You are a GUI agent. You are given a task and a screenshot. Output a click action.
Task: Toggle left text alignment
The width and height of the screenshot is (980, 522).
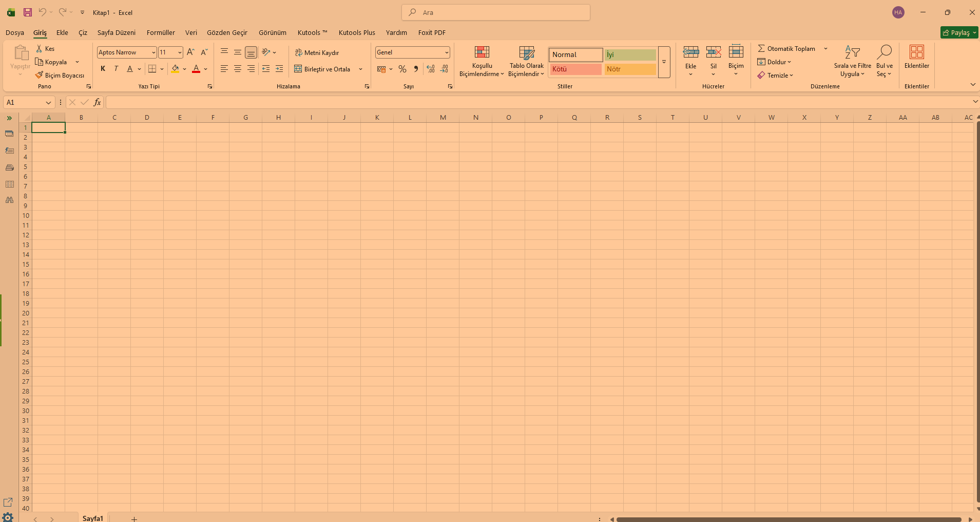coord(224,69)
